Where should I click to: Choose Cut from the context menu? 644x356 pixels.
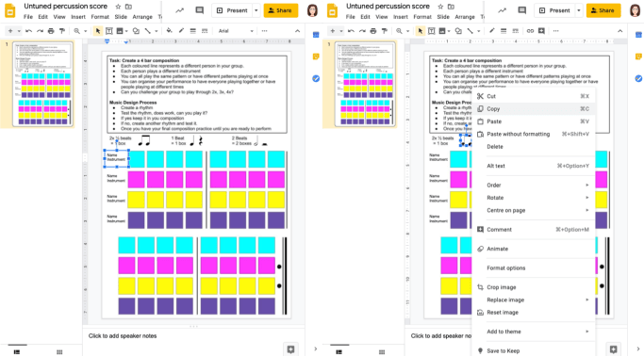(x=533, y=96)
